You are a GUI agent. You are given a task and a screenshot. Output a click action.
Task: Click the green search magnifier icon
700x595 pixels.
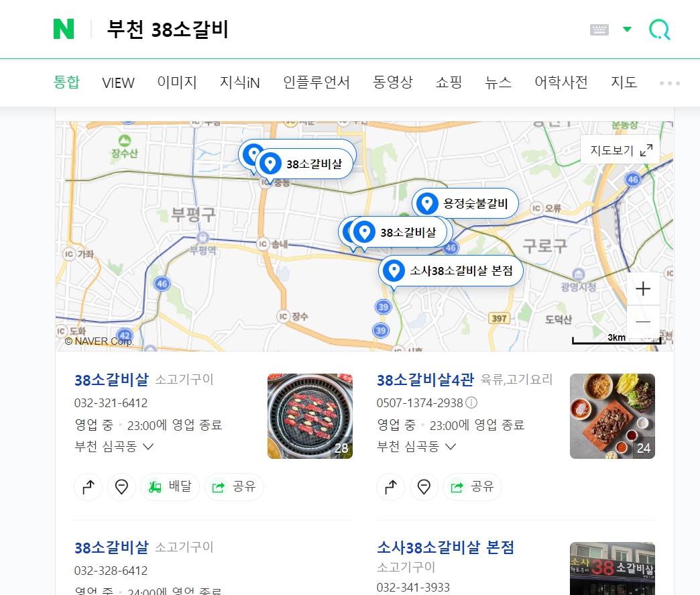click(659, 30)
